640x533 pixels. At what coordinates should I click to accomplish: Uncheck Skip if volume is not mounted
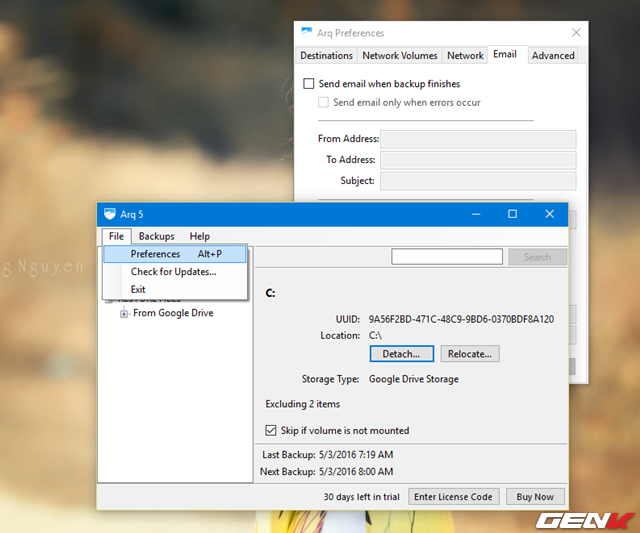(x=271, y=430)
